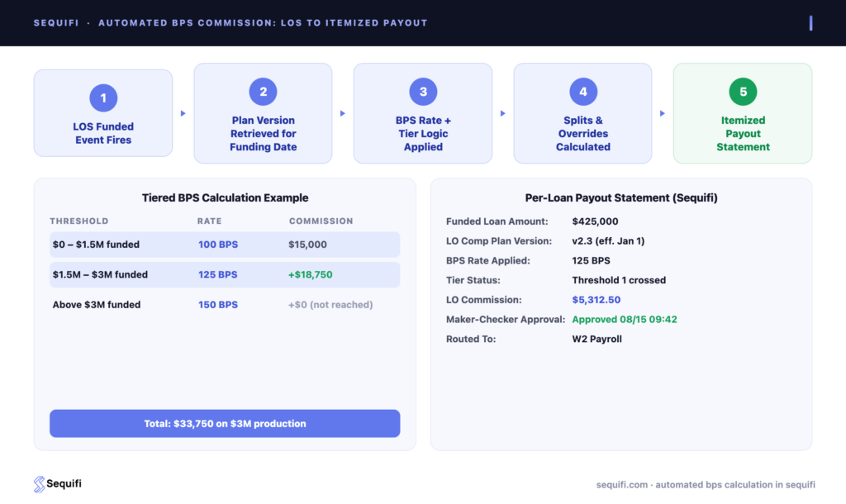Click the 125 BPS value in payout statement
The height and width of the screenshot is (504, 846).
(x=591, y=260)
